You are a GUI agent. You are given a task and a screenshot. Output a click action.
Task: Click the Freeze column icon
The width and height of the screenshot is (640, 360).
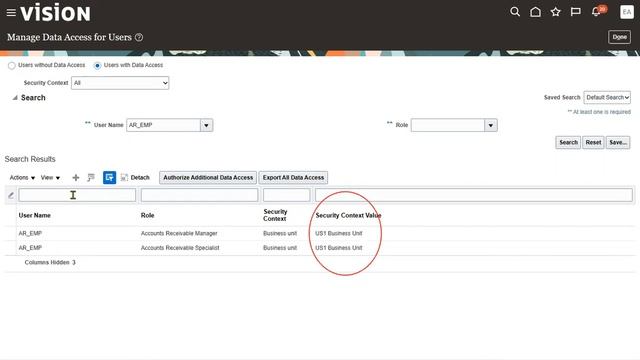[x=91, y=178]
